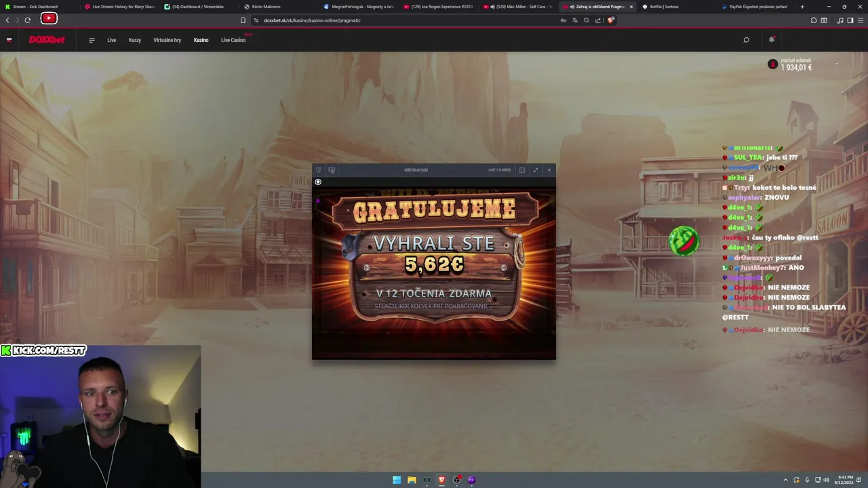The height and width of the screenshot is (488, 868).
Task: Open Brave browser taskbar icon
Action: click(x=441, y=480)
